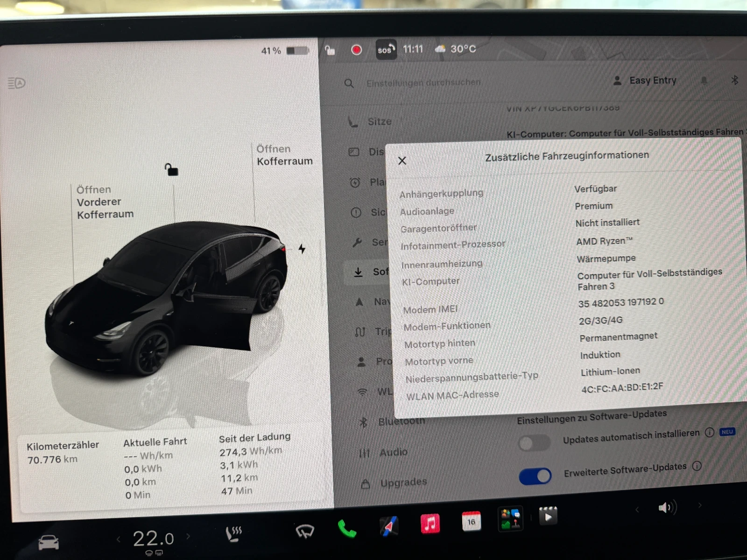Viewport: 747px width, 560px height.
Task: Open the phone app in the bottom bar
Action: click(x=346, y=528)
